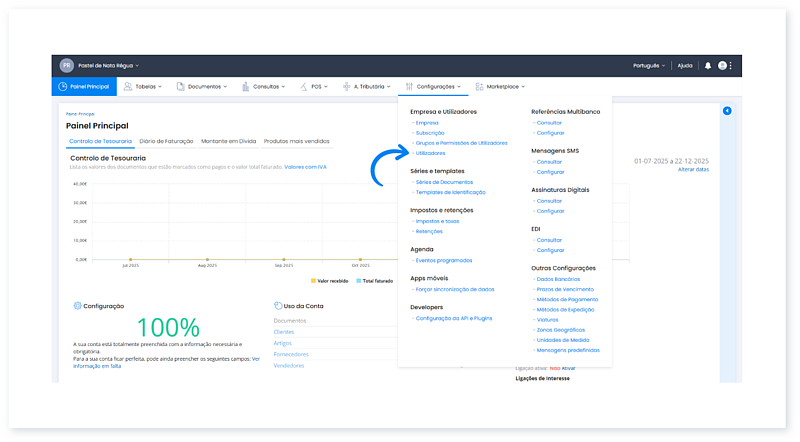Click the notification bell icon

708,66
